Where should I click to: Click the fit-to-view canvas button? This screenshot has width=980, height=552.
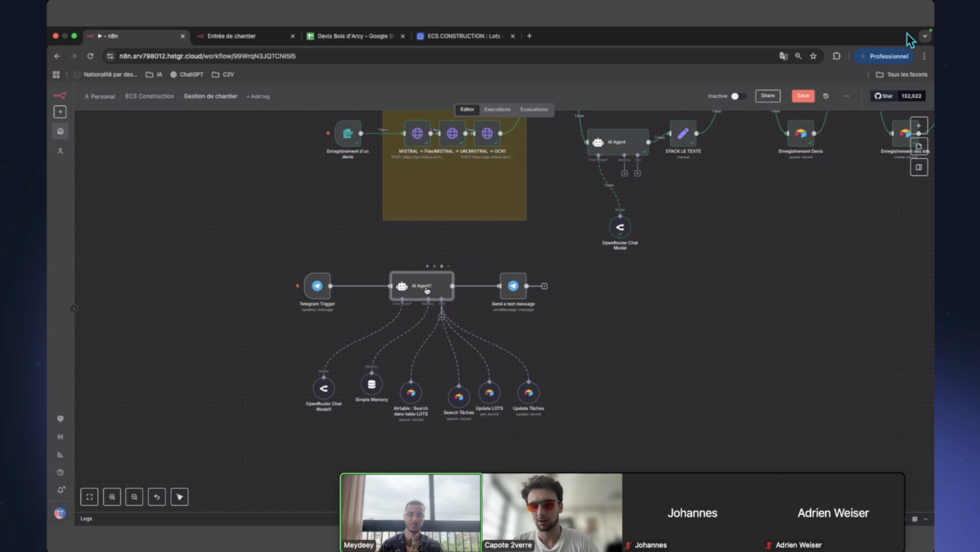[89, 497]
